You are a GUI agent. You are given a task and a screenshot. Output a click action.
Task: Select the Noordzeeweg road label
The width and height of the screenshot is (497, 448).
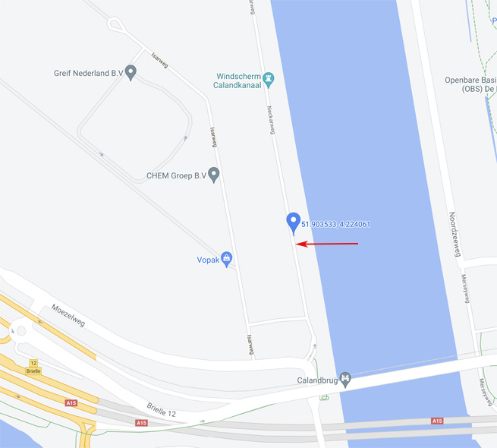455,234
